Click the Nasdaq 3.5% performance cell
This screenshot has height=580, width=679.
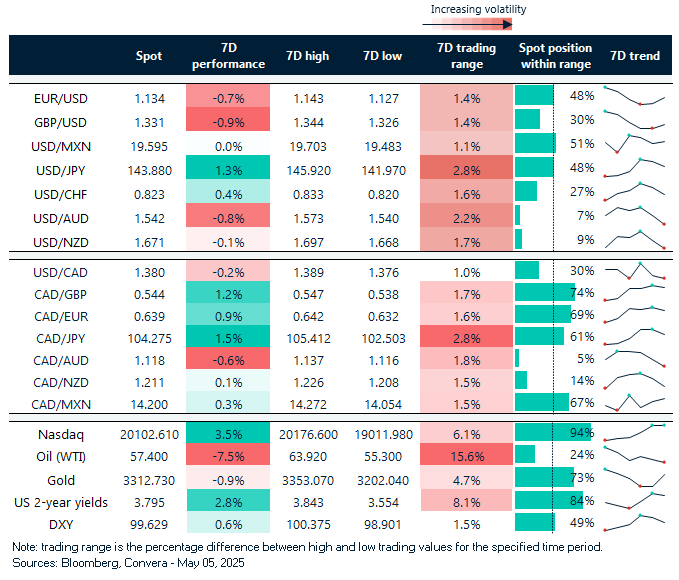point(228,432)
